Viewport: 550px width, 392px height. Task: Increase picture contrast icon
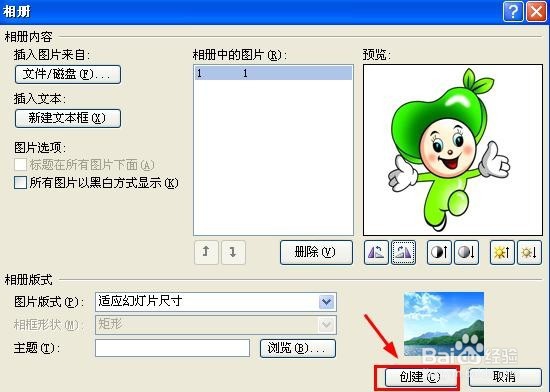coord(439,252)
